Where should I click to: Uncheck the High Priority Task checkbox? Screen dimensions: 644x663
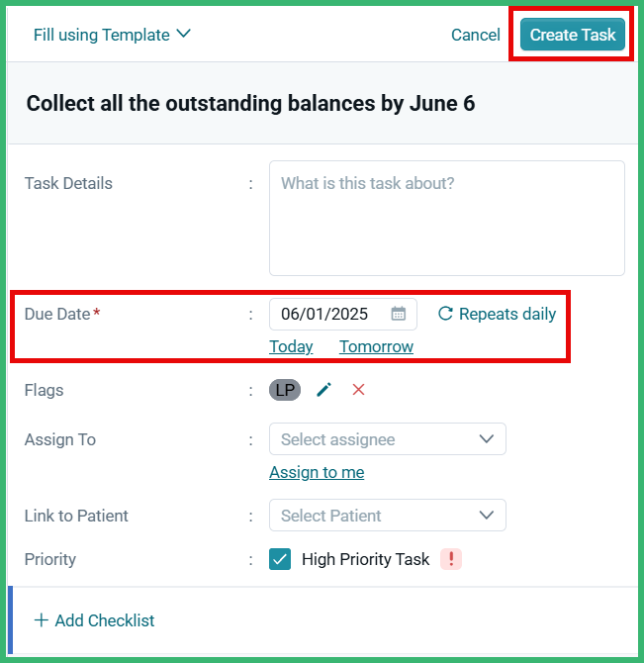(x=280, y=559)
